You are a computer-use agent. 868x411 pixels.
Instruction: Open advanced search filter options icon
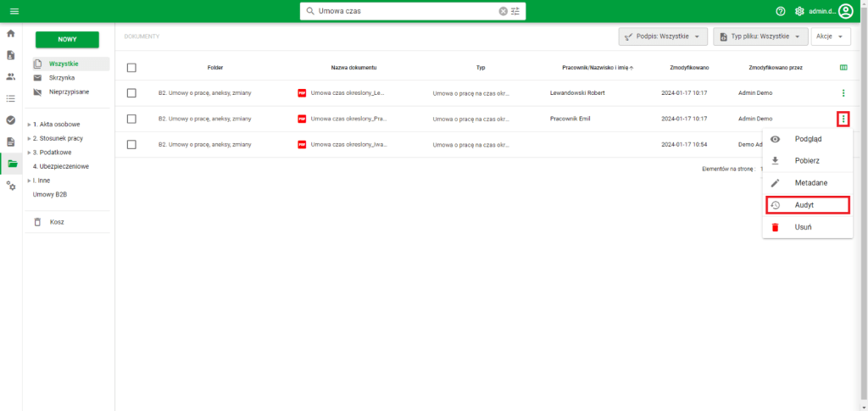515,11
